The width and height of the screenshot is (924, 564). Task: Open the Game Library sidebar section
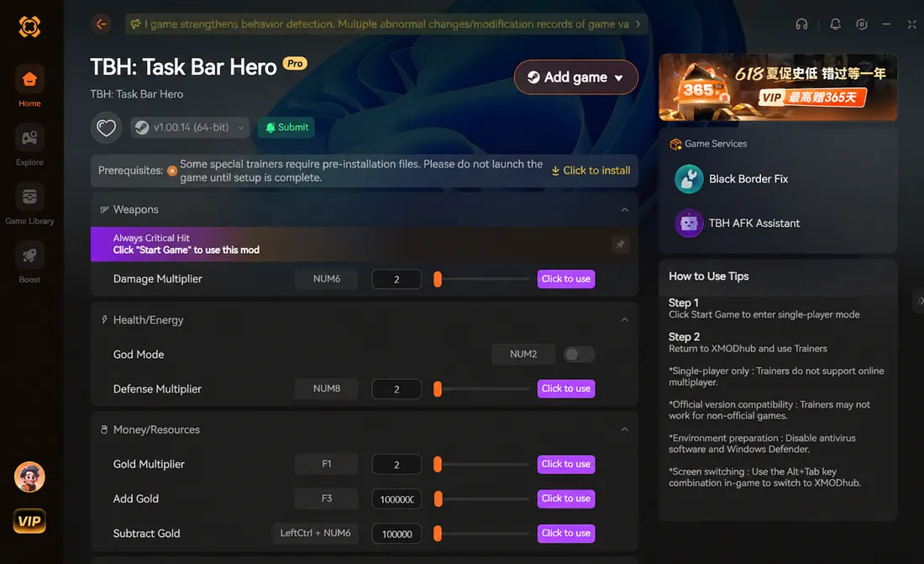29,204
